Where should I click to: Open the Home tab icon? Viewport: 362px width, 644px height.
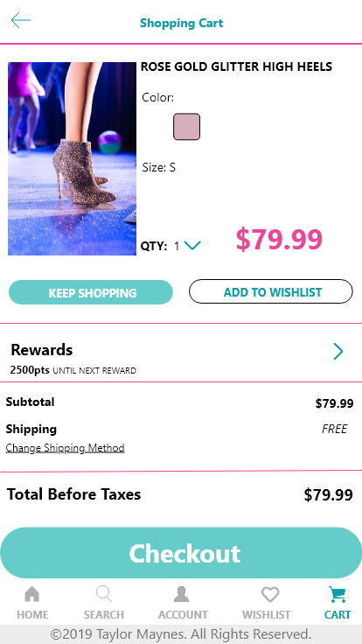click(32, 594)
